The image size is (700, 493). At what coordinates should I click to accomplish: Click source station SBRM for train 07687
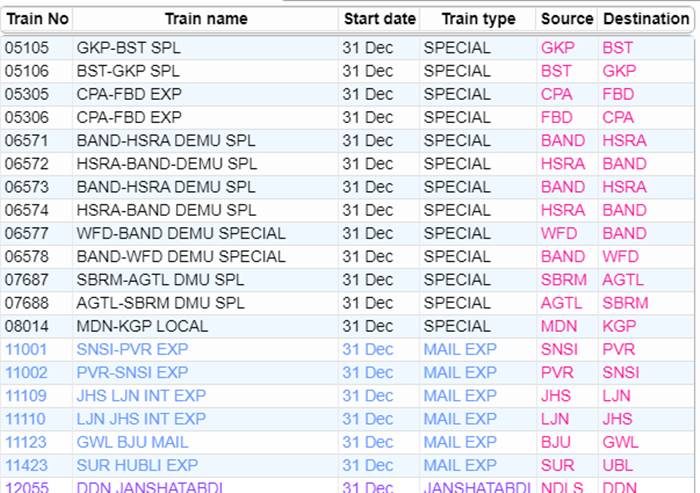(565, 280)
